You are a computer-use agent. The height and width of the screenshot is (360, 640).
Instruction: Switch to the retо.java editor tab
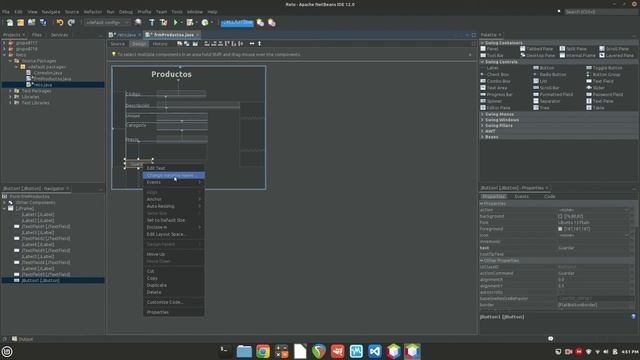pyautogui.click(x=125, y=35)
